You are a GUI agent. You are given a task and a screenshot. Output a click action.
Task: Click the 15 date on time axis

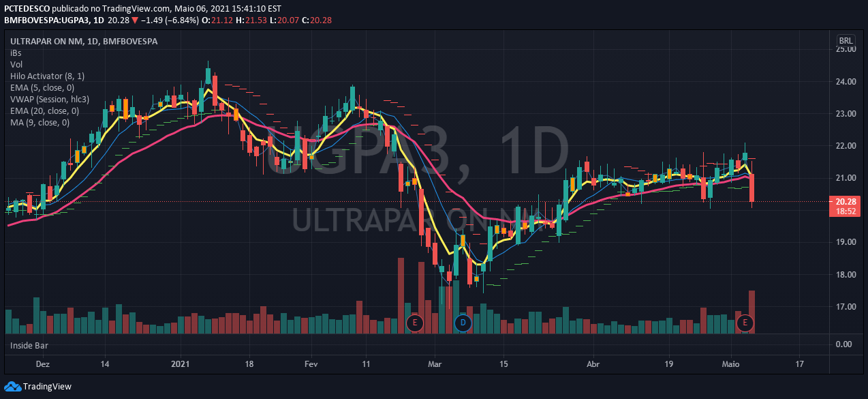click(x=503, y=364)
